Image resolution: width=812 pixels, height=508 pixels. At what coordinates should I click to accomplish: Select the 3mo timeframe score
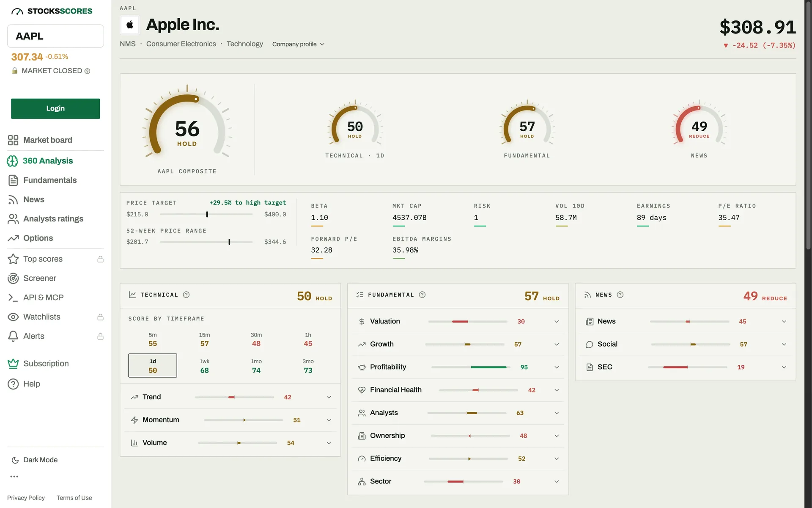(308, 366)
